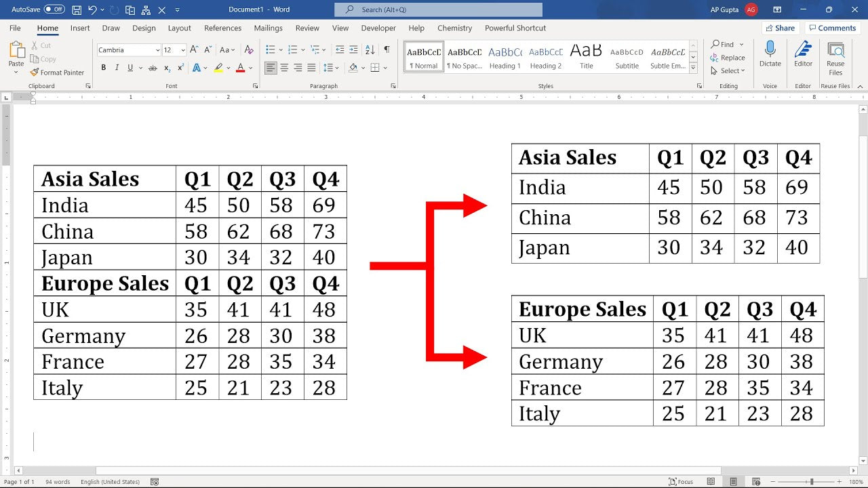Screen dimensions: 868x488
Task: Click the 180% zoom level
Action: click(856, 482)
